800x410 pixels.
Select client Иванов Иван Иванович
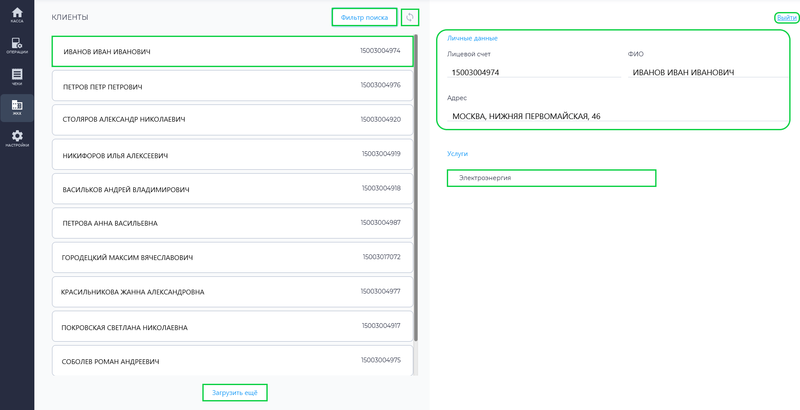(231, 51)
